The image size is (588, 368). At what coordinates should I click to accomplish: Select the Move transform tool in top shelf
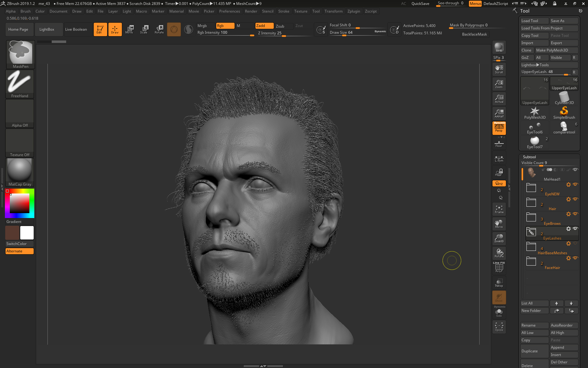[129, 29]
